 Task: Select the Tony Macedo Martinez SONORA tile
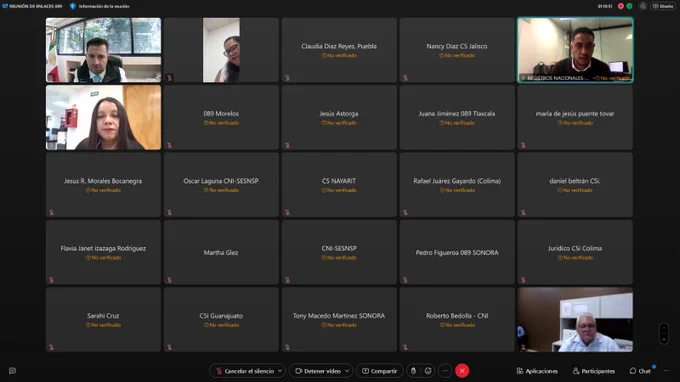click(339, 320)
